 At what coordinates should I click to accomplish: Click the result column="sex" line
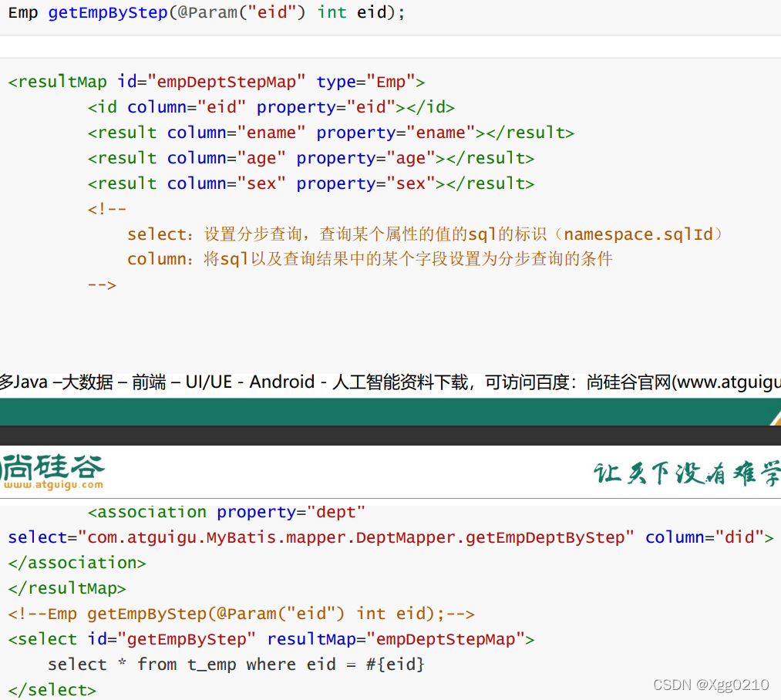pos(311,183)
